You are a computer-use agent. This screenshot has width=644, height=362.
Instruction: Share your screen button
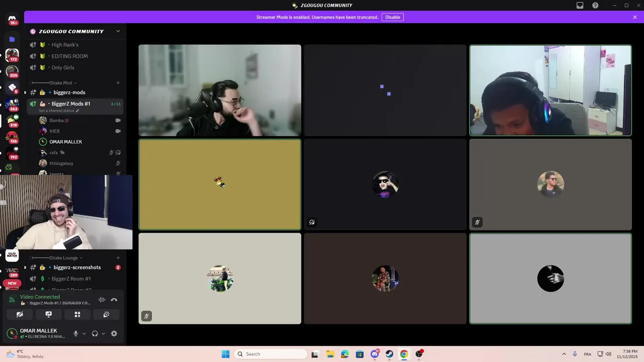[x=49, y=314]
